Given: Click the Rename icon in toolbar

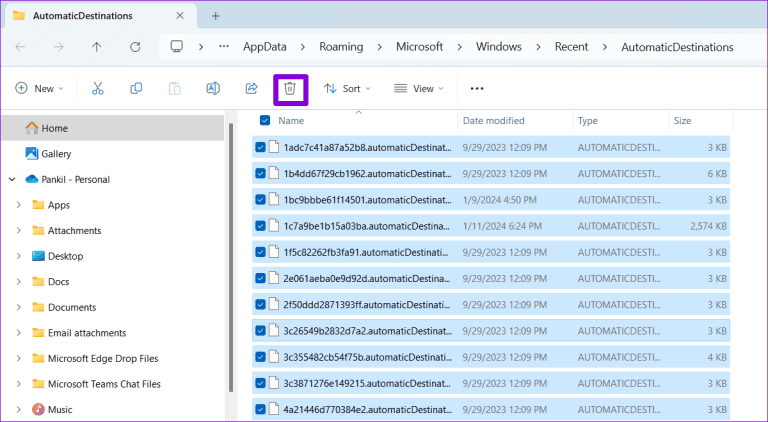Looking at the screenshot, I should click(x=213, y=89).
